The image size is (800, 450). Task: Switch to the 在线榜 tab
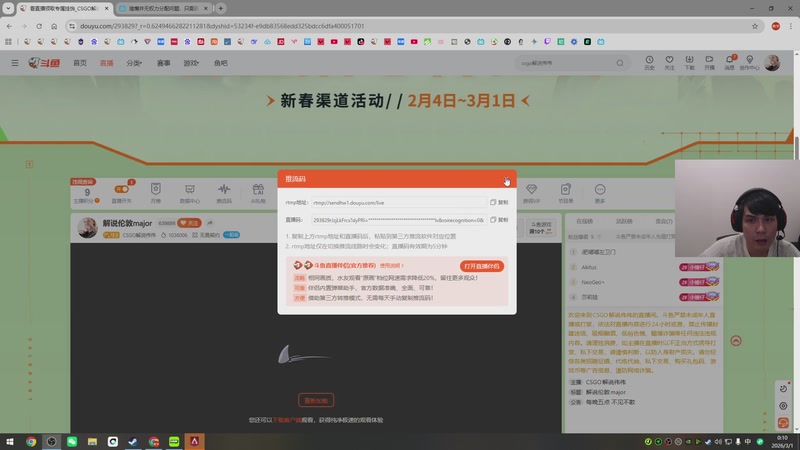point(584,221)
